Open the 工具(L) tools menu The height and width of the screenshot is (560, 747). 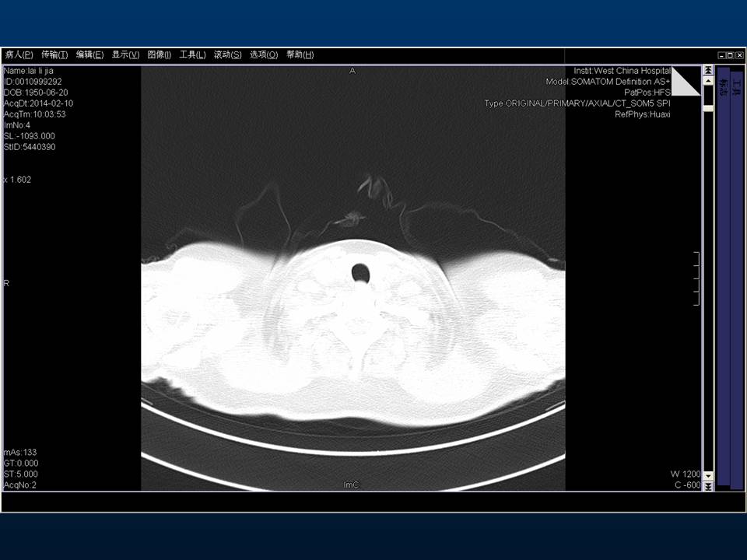pyautogui.click(x=192, y=55)
